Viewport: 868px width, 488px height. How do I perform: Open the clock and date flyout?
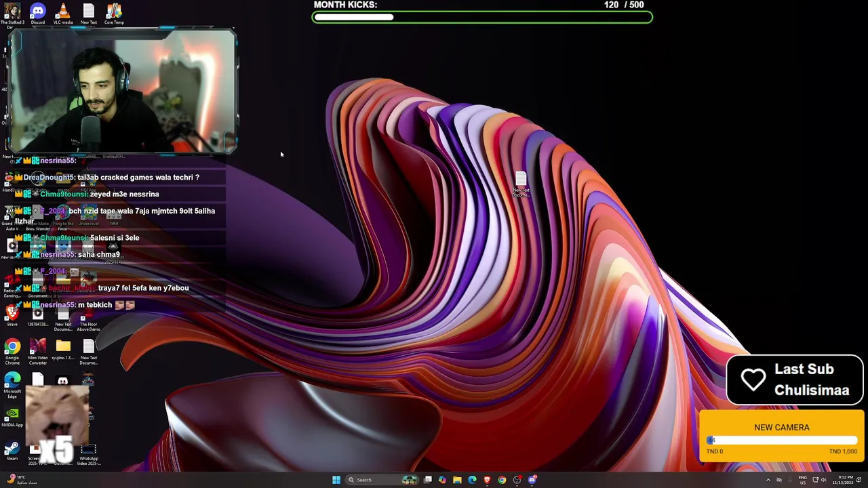point(842,480)
